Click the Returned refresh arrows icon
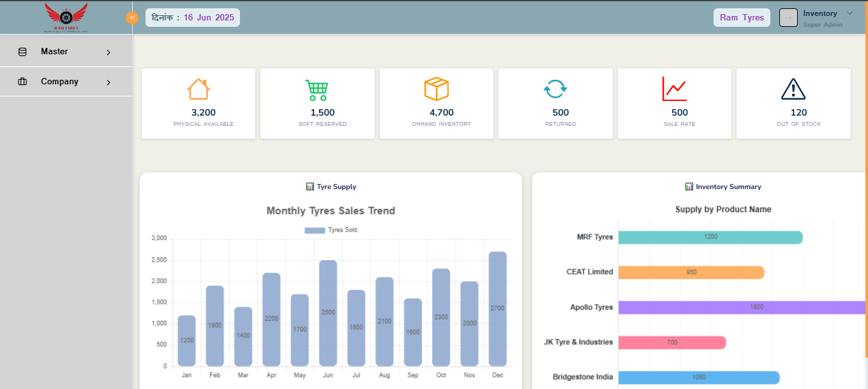 [555, 89]
